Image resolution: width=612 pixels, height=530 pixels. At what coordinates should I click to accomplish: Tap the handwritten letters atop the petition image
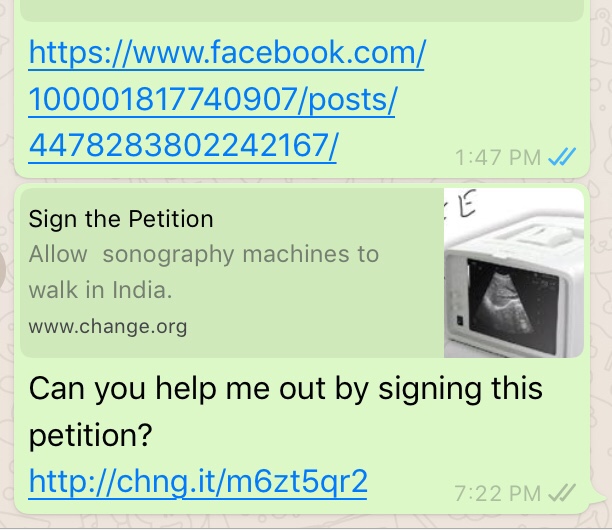462,204
